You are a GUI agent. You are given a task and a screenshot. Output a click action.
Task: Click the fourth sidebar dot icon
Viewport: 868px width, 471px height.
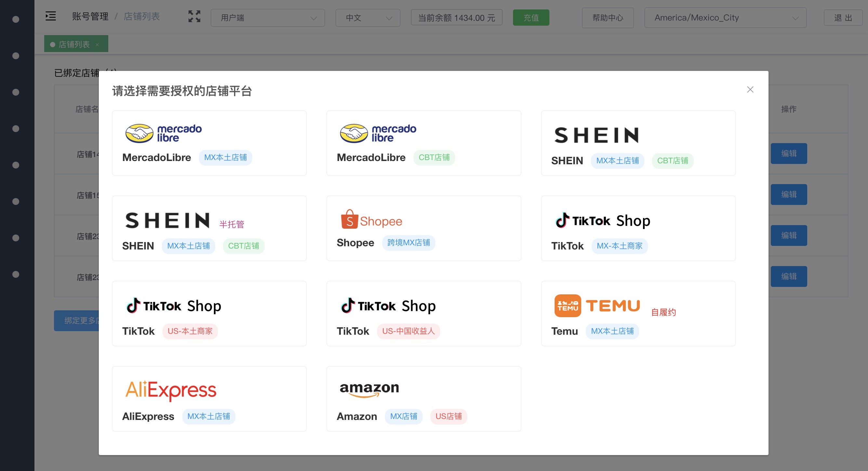pyautogui.click(x=16, y=128)
